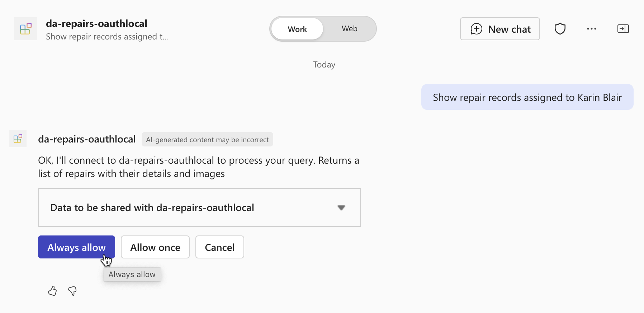Expand Data to be shared dropdown arrow

341,207
